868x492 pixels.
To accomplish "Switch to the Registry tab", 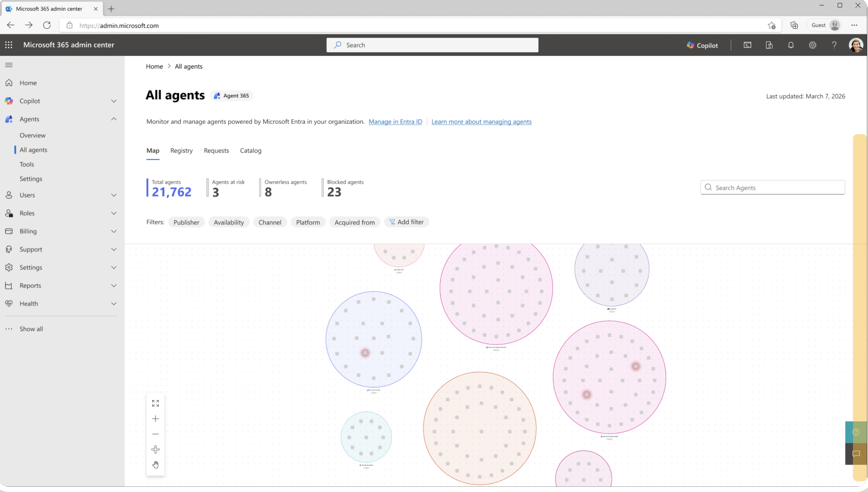I will (182, 150).
